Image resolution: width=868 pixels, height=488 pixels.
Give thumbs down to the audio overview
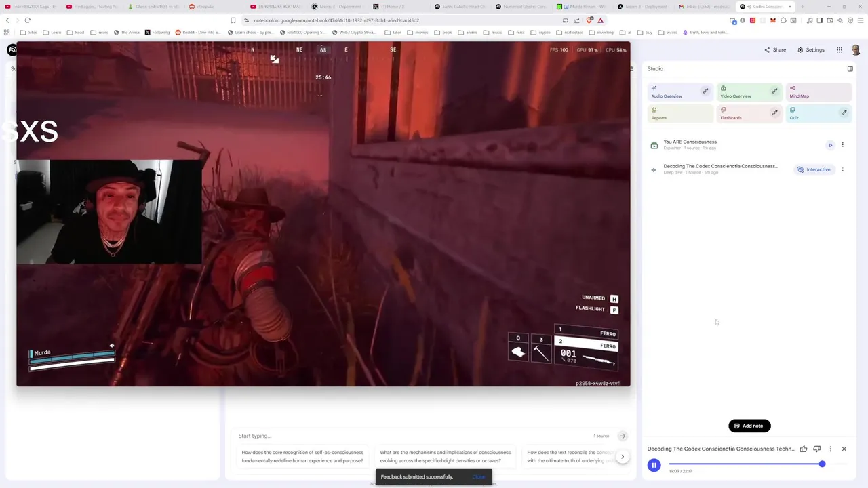[816, 449]
